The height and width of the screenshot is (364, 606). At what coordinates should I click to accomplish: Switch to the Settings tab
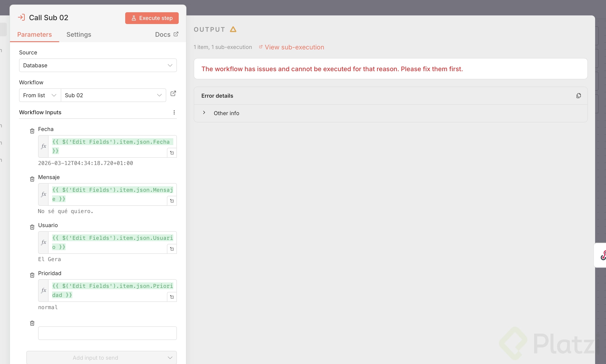pyautogui.click(x=79, y=34)
